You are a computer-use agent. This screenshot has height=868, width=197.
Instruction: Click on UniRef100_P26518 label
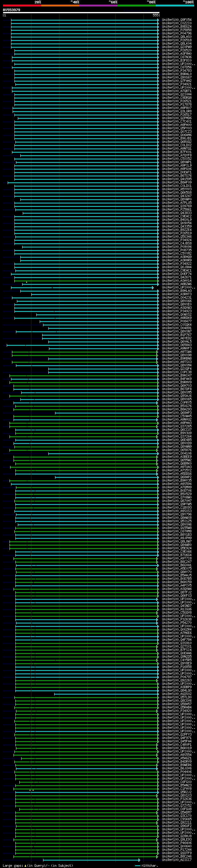coord(177,40)
